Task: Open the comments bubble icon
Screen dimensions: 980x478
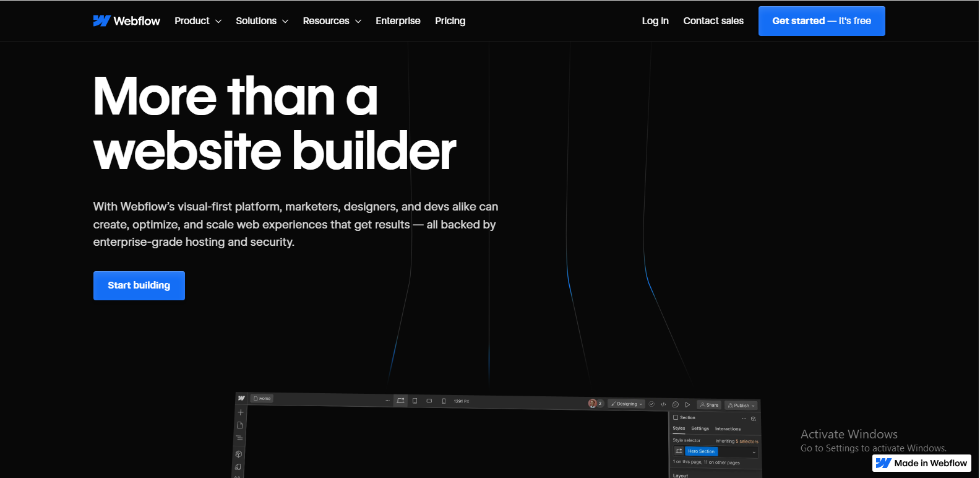Action: click(676, 404)
